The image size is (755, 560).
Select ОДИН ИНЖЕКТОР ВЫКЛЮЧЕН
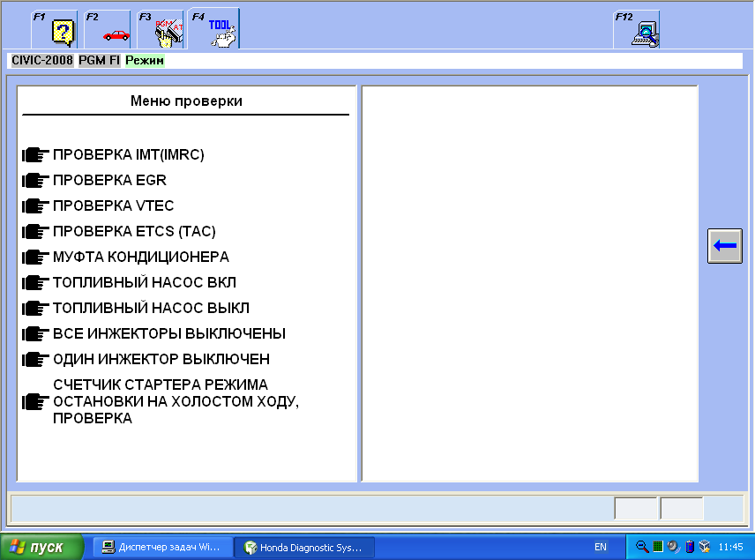tap(161, 359)
